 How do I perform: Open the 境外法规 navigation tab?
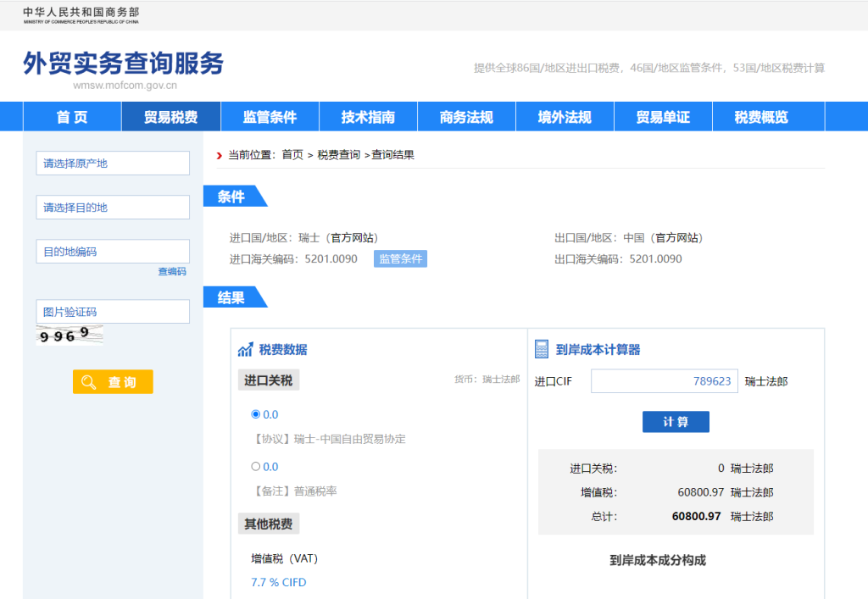(565, 117)
